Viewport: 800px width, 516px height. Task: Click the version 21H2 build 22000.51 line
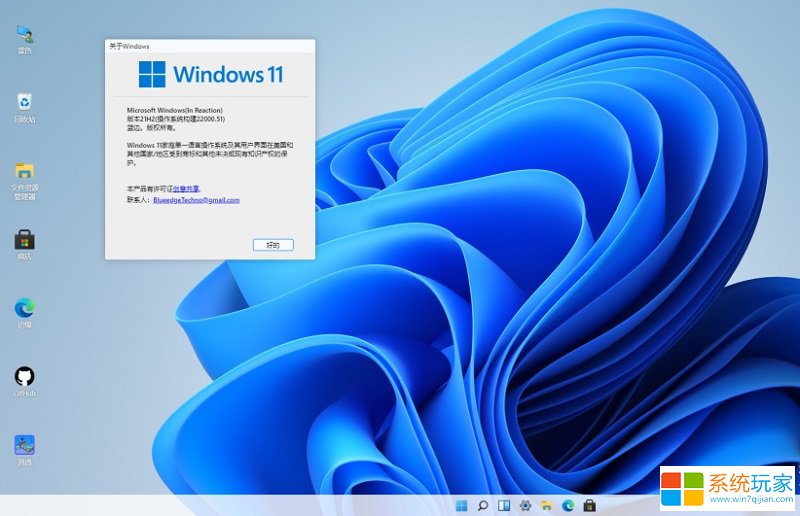click(x=176, y=119)
